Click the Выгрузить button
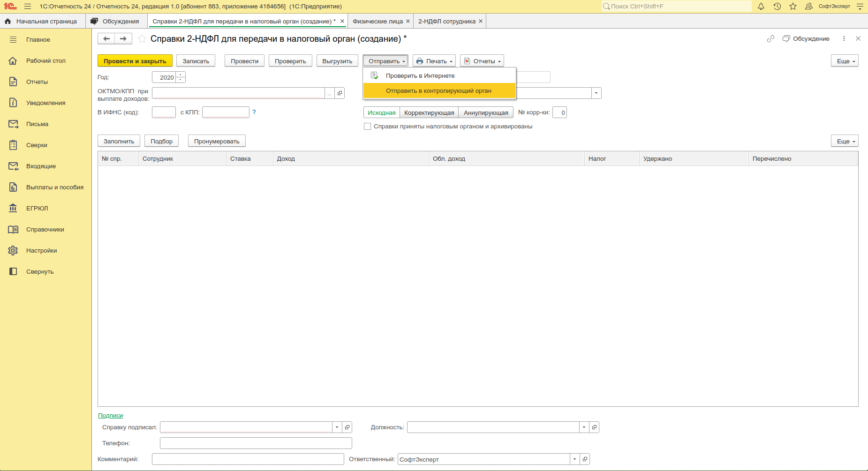 (x=337, y=61)
